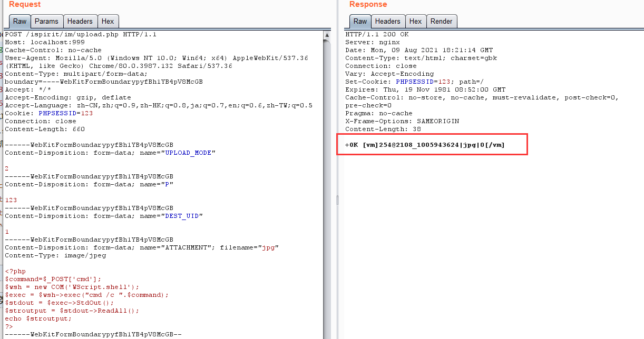644x339 pixels.
Task: Click the Cookie: PHPSESSID=123 request line
Action: (49, 113)
